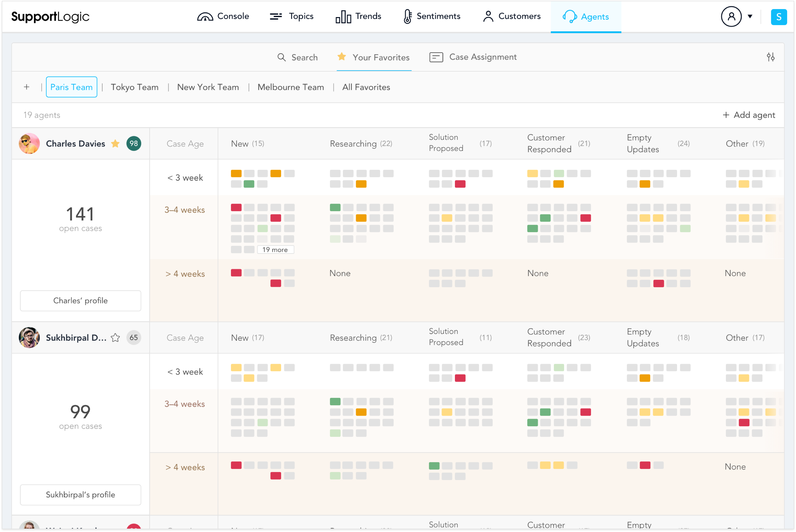This screenshot has height=532, width=796.
Task: Open Customers section
Action: pyautogui.click(x=512, y=16)
